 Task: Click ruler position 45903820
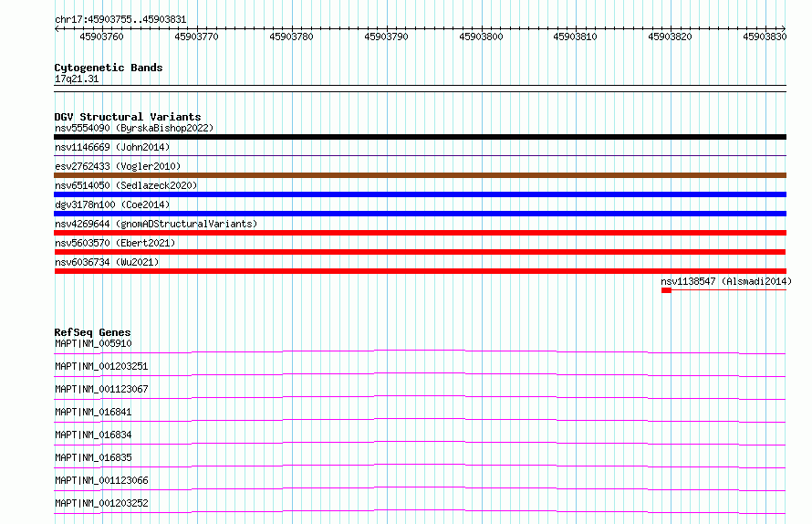[670, 37]
